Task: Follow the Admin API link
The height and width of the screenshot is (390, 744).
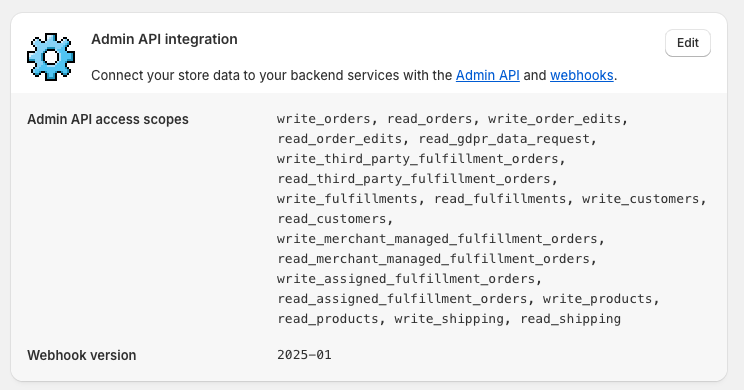Action: coord(487,75)
